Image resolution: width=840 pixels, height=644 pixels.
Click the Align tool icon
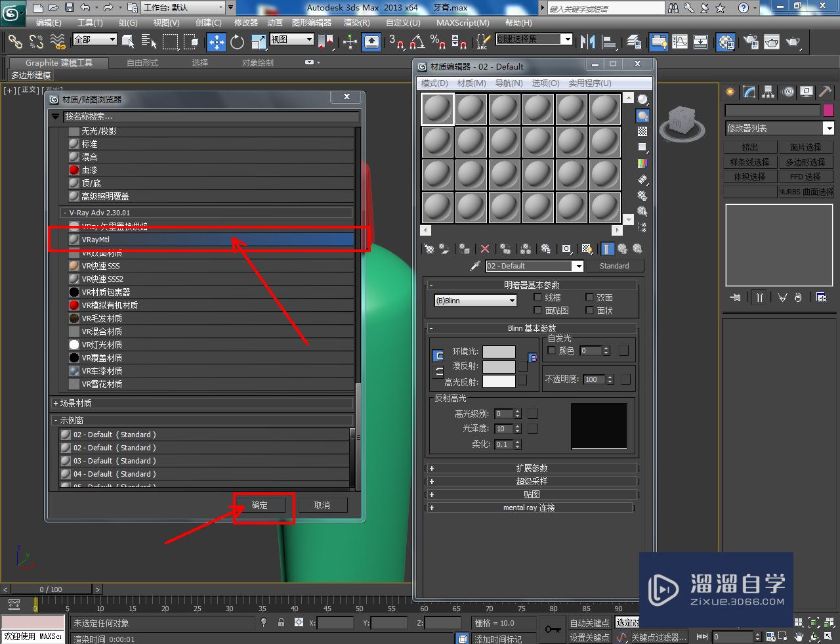(610, 42)
